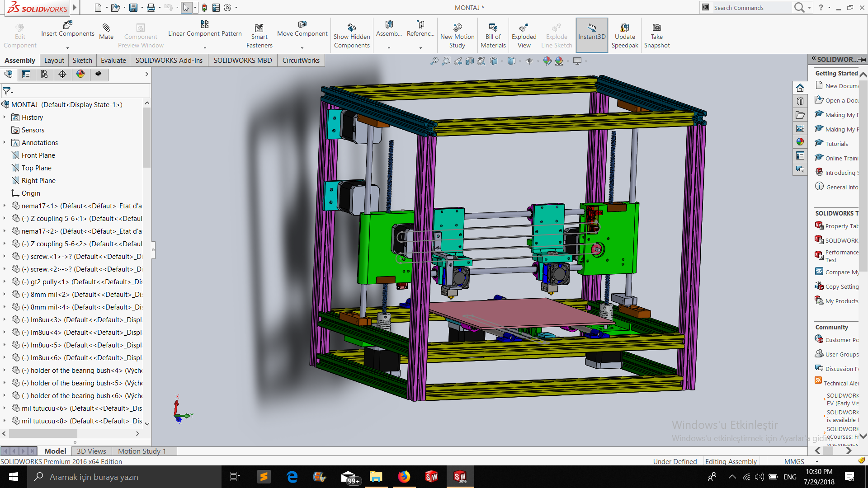Image resolution: width=868 pixels, height=488 pixels.
Task: Click Zoom to Area icon
Action: click(446, 61)
